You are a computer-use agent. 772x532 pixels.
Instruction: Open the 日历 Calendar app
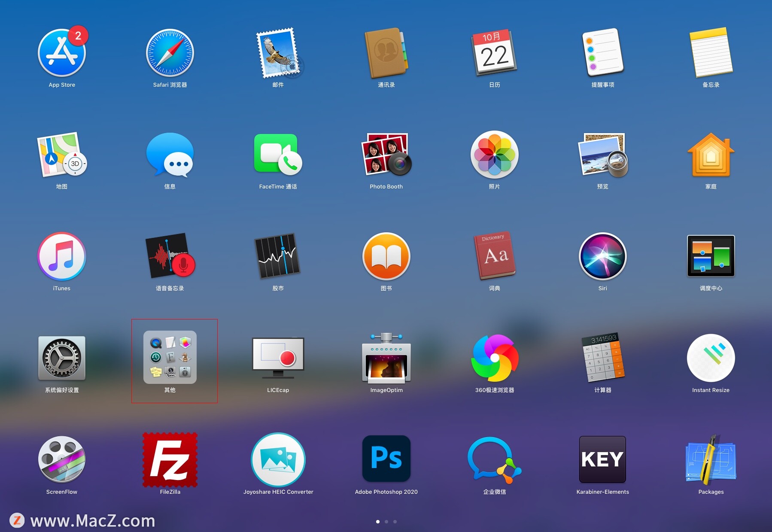(x=495, y=53)
